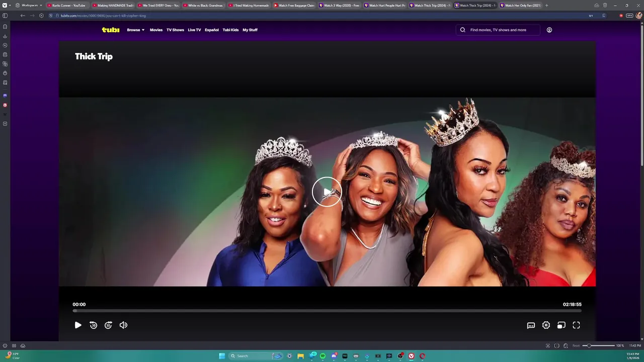This screenshot has height=362, width=644.
Task: Open the Tubi account profile icon
Action: tap(549, 30)
